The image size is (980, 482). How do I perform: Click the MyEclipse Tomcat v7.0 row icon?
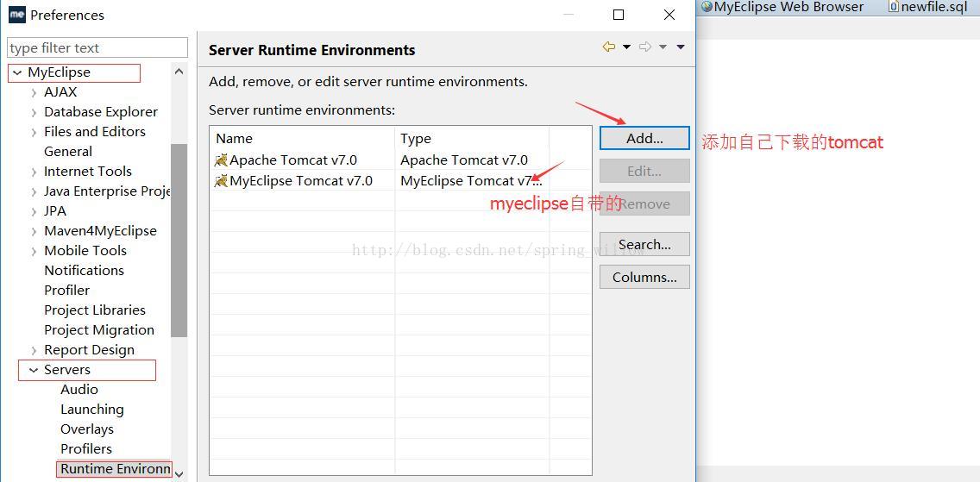coord(221,181)
